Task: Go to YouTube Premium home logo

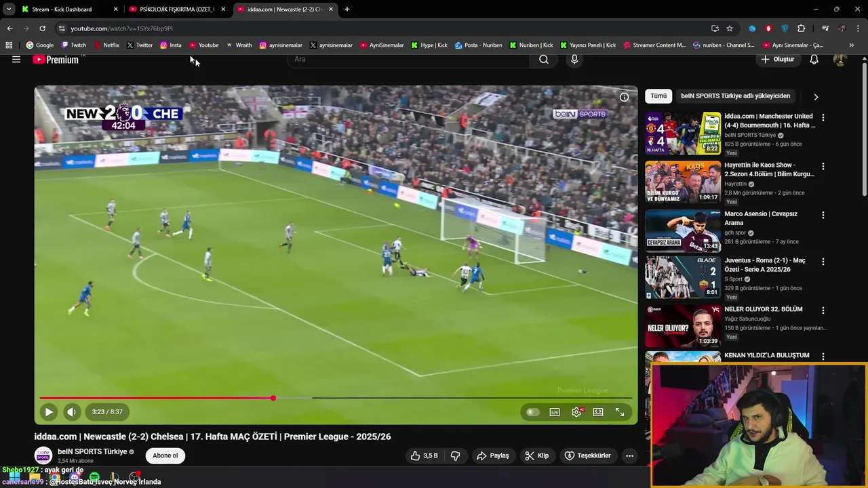Action: click(56, 60)
